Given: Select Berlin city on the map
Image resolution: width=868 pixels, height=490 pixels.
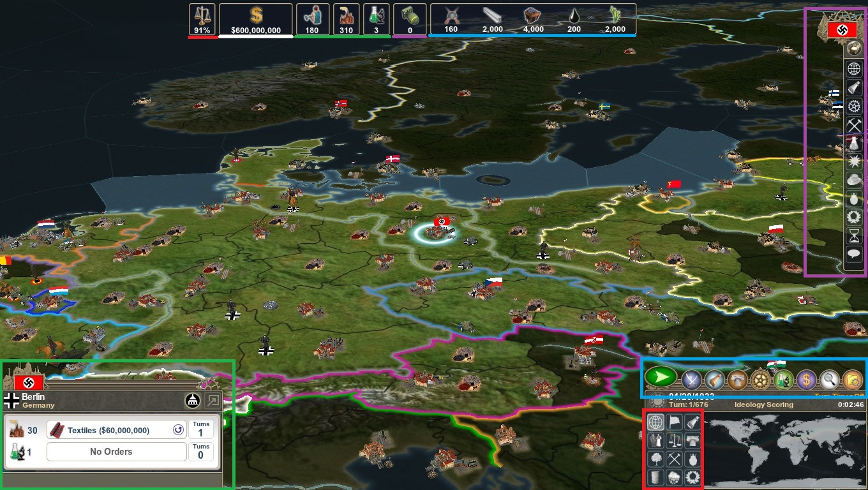Looking at the screenshot, I should (437, 234).
